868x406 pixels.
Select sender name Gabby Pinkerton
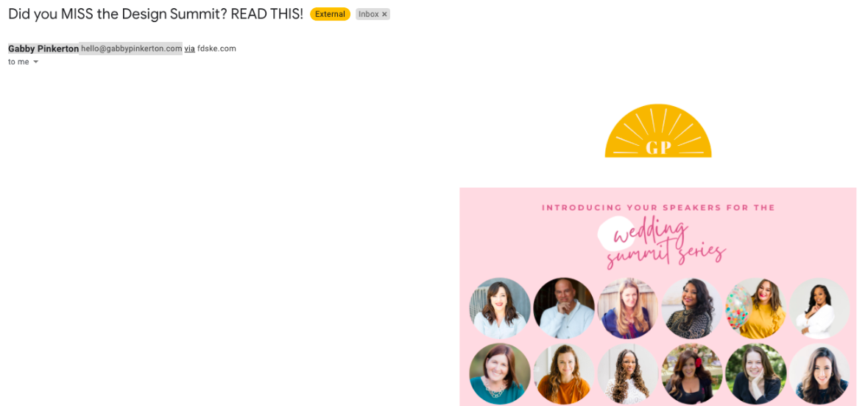[43, 49]
